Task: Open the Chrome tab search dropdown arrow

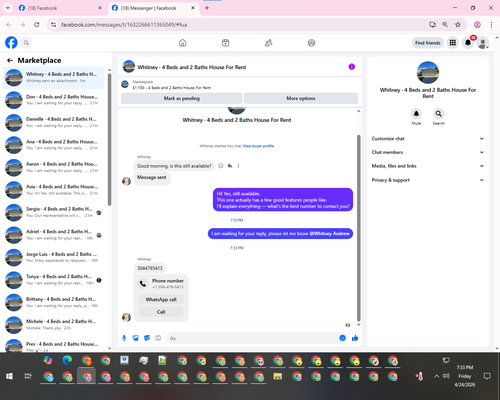Action: [8, 8]
